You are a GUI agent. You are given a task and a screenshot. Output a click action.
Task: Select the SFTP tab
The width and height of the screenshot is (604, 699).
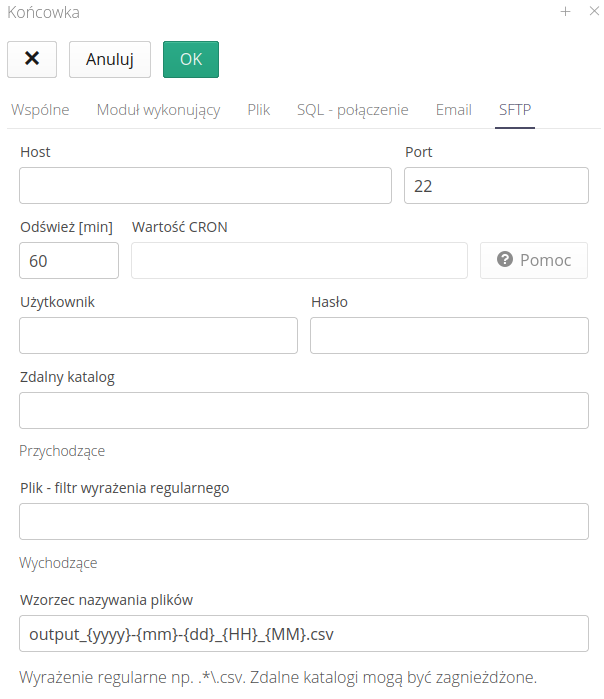(515, 110)
